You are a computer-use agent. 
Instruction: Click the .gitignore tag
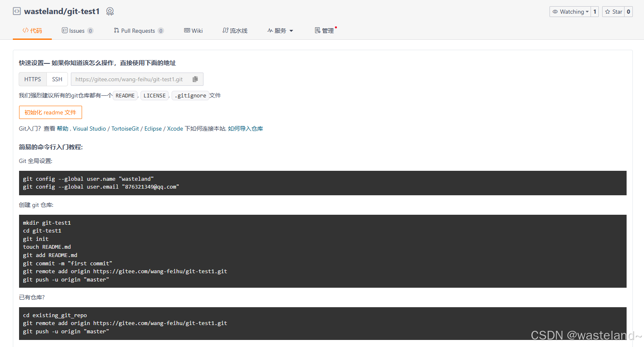pos(190,95)
